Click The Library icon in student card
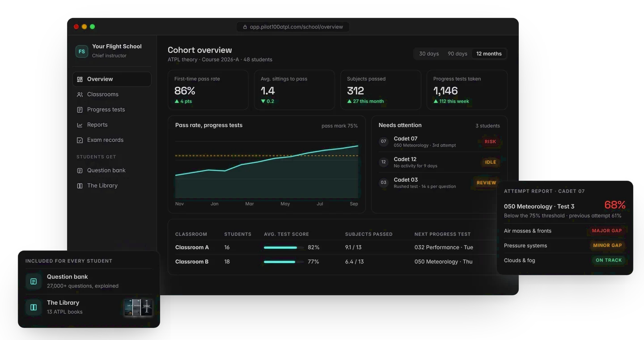 (x=34, y=307)
